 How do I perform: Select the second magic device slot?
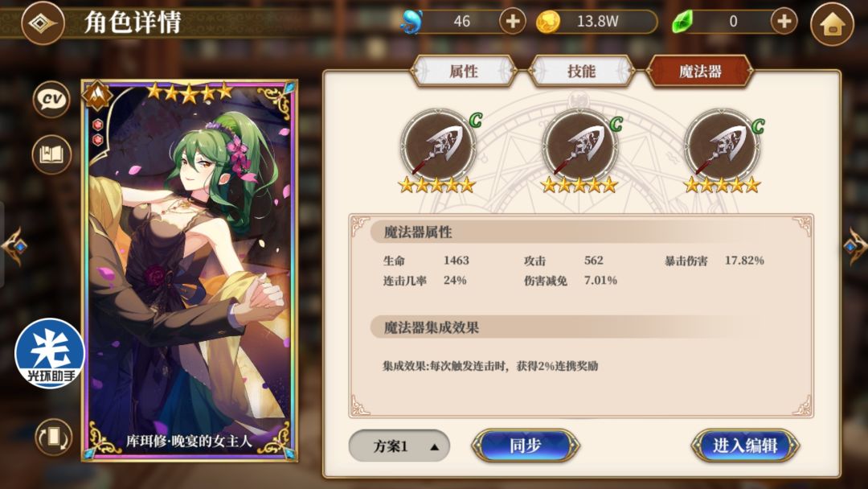coord(579,149)
